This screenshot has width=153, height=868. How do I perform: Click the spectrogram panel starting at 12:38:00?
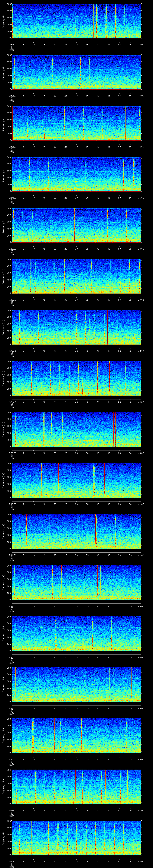[77, 378]
